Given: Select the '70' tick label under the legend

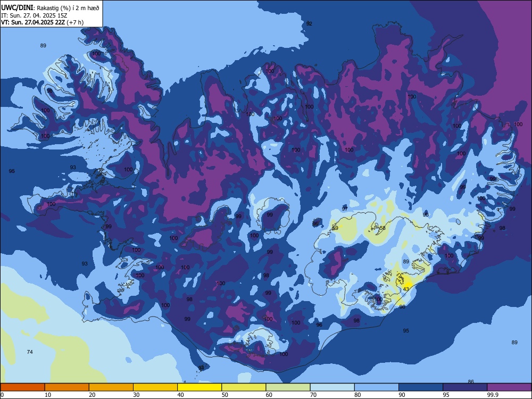Looking at the screenshot, I should click(x=313, y=395).
